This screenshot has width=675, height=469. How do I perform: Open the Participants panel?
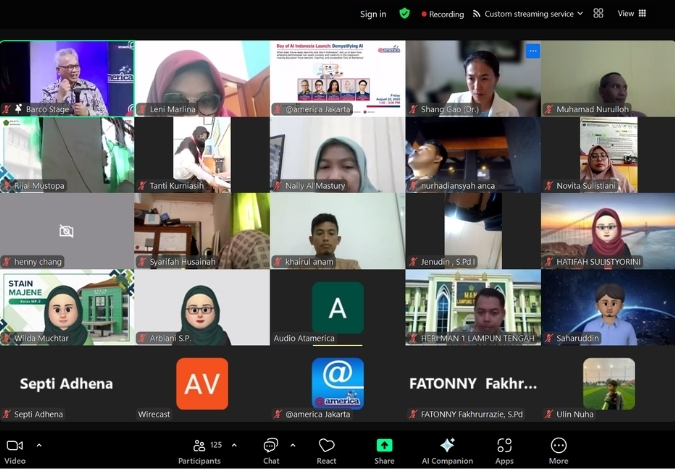coord(199,451)
